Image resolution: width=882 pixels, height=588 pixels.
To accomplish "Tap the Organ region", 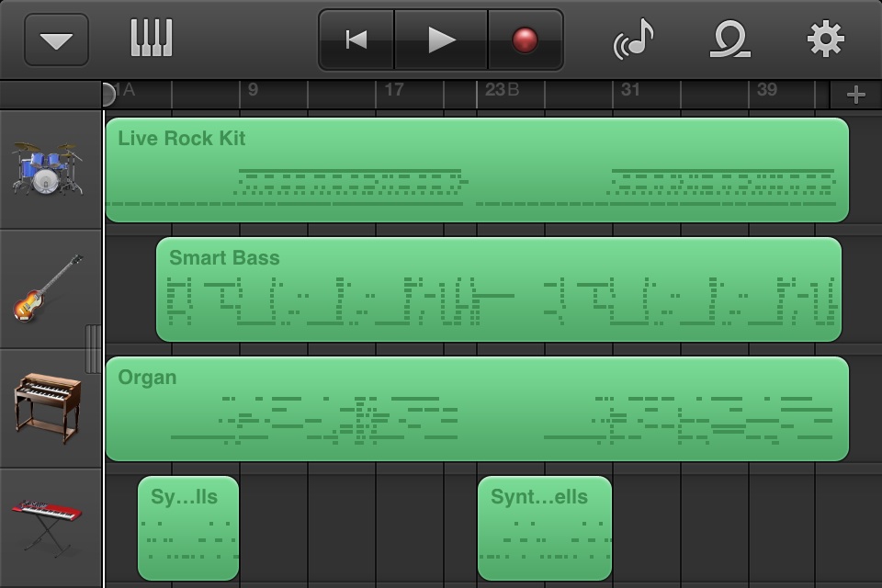I will click(x=477, y=409).
